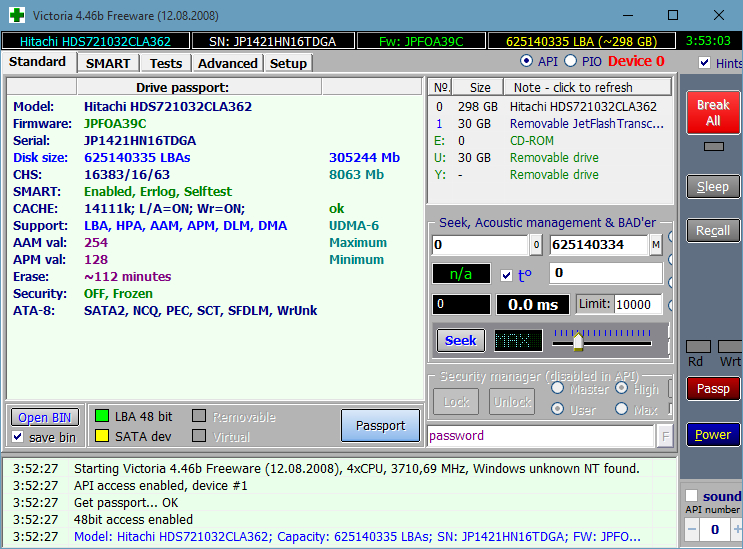Select the Master password radio button
Viewport: 743px width, 549px height.
pos(558,388)
